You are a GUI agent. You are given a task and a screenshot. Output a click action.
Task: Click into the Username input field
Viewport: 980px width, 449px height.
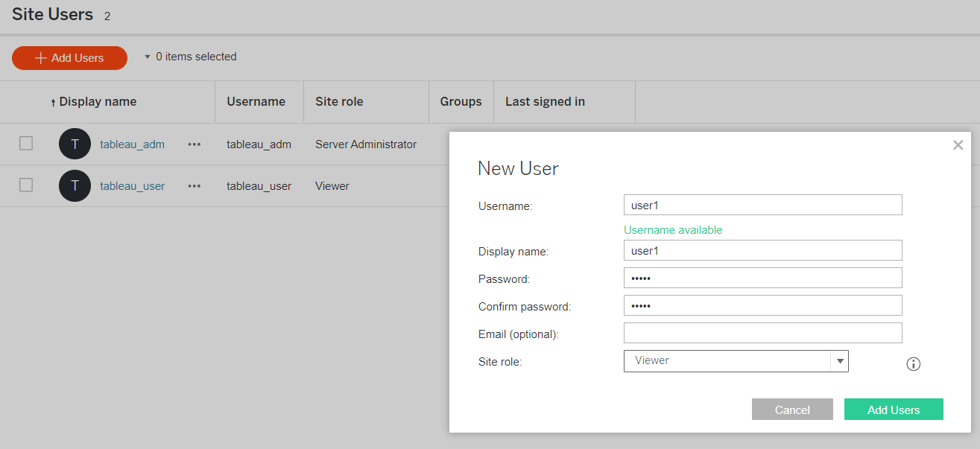(x=762, y=205)
